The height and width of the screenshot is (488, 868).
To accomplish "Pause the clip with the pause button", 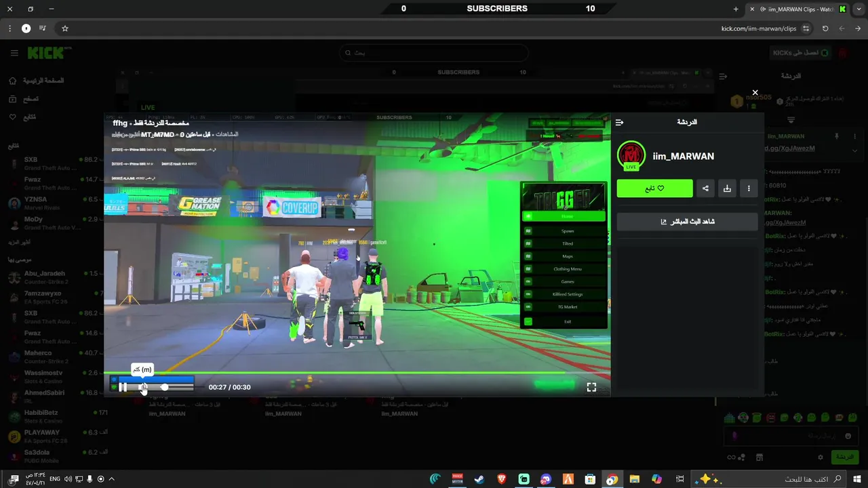I will (123, 387).
